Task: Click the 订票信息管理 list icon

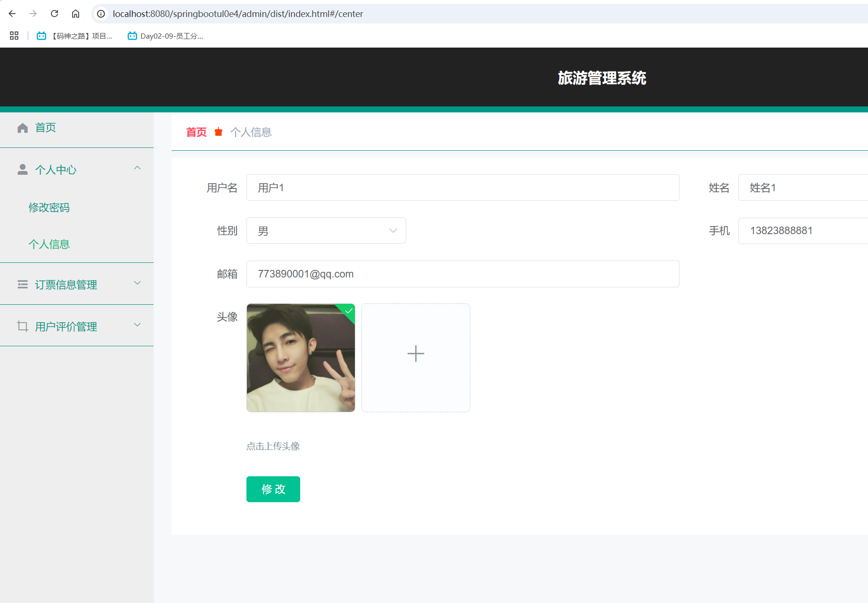Action: pyautogui.click(x=23, y=284)
